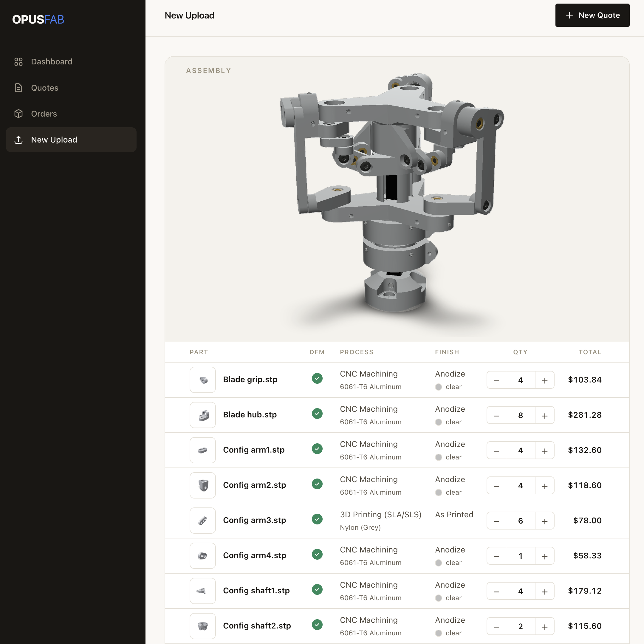Open the Orders sidebar item
This screenshot has height=644, width=644.
tap(71, 114)
